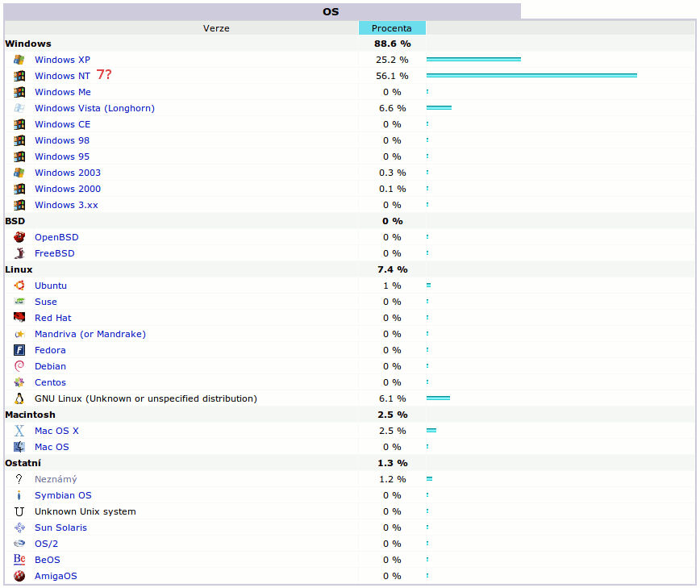Click the BeOS logo icon

point(19,560)
